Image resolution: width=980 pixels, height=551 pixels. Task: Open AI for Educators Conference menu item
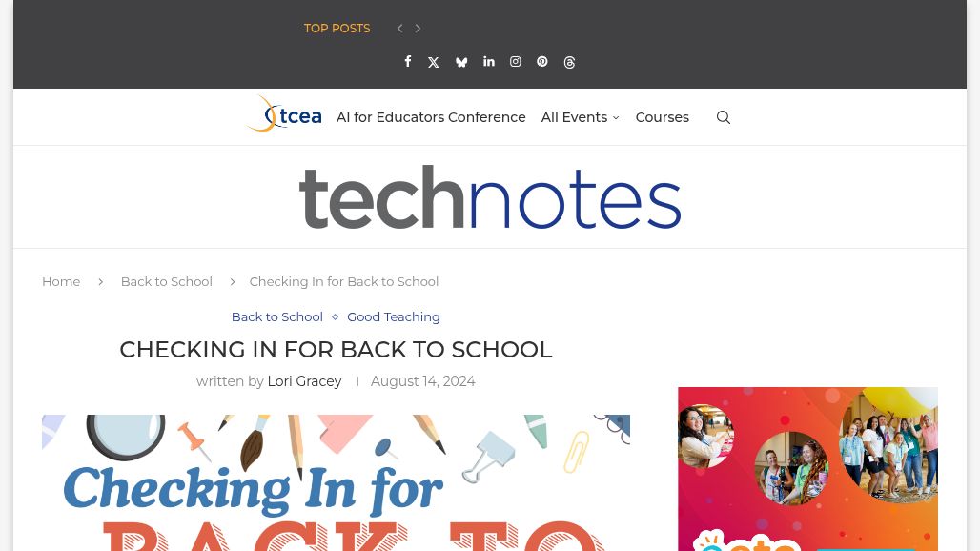431,117
